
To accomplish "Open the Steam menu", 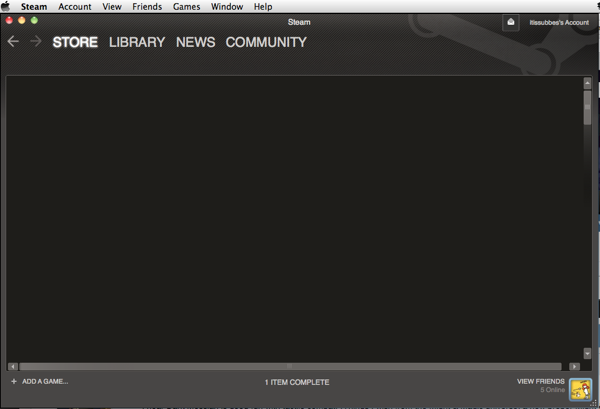I will pyautogui.click(x=34, y=7).
